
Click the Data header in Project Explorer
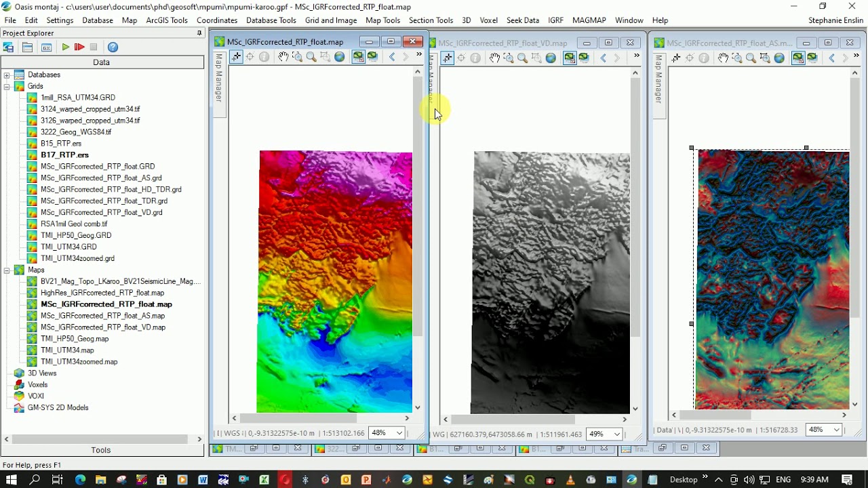click(x=102, y=62)
